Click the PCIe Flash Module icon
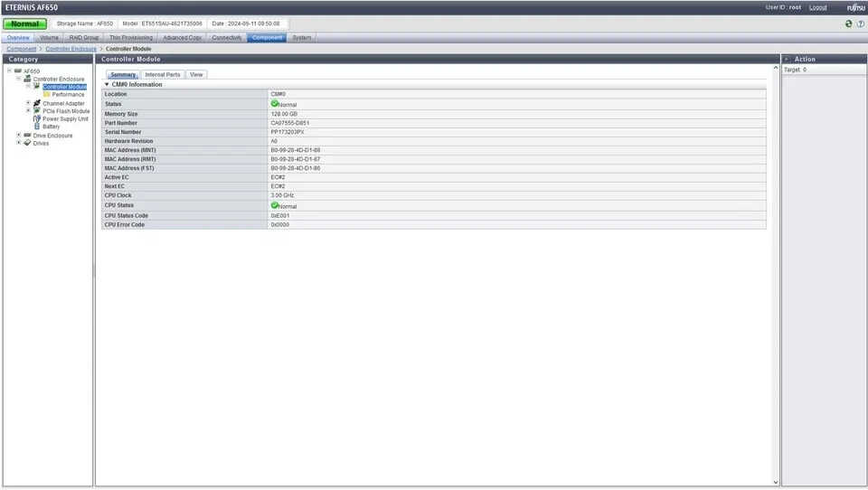The height and width of the screenshot is (490, 868). point(37,111)
